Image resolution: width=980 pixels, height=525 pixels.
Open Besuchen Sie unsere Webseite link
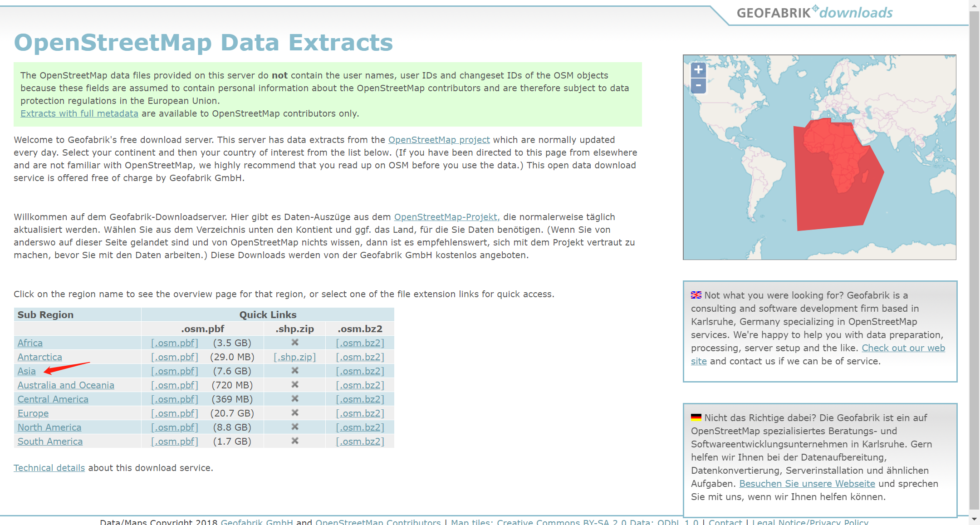click(x=807, y=483)
